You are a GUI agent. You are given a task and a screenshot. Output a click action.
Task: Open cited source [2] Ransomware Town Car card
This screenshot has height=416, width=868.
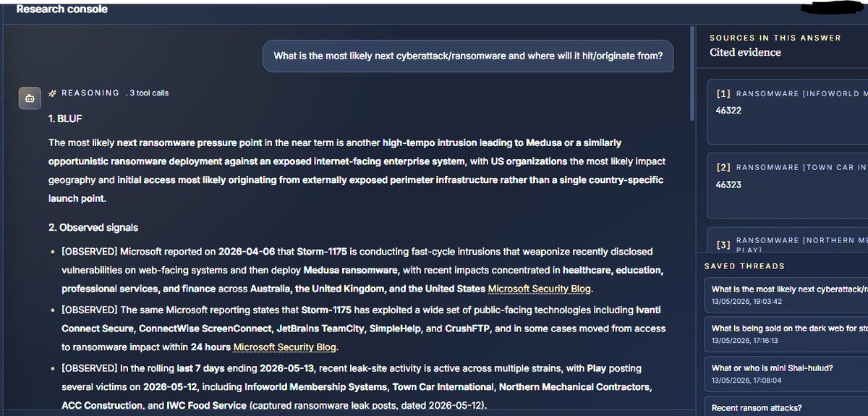[x=788, y=186]
